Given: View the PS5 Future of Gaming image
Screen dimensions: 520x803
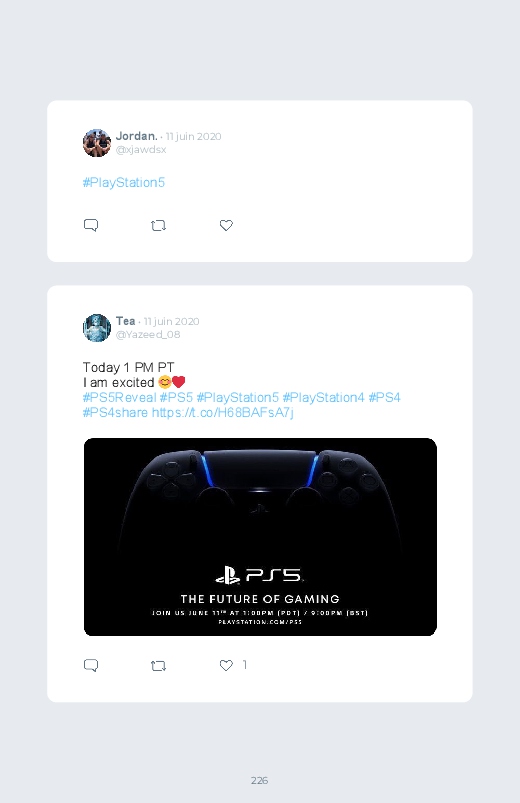Looking at the screenshot, I should (x=260, y=537).
